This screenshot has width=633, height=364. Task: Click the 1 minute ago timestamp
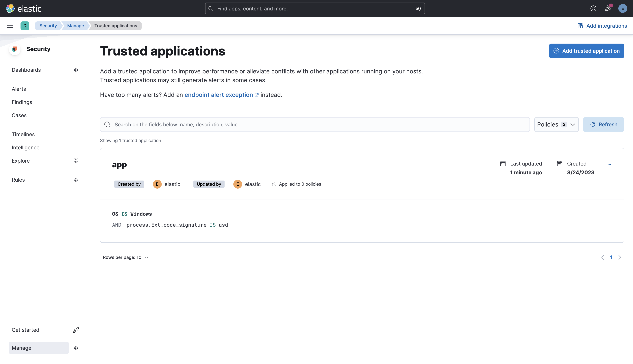pyautogui.click(x=526, y=172)
